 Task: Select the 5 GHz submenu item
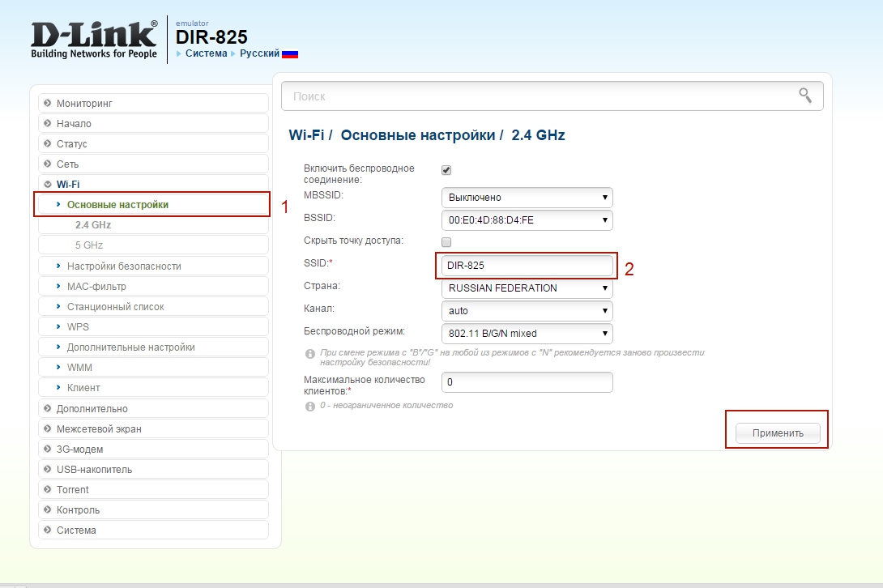pyautogui.click(x=153, y=245)
